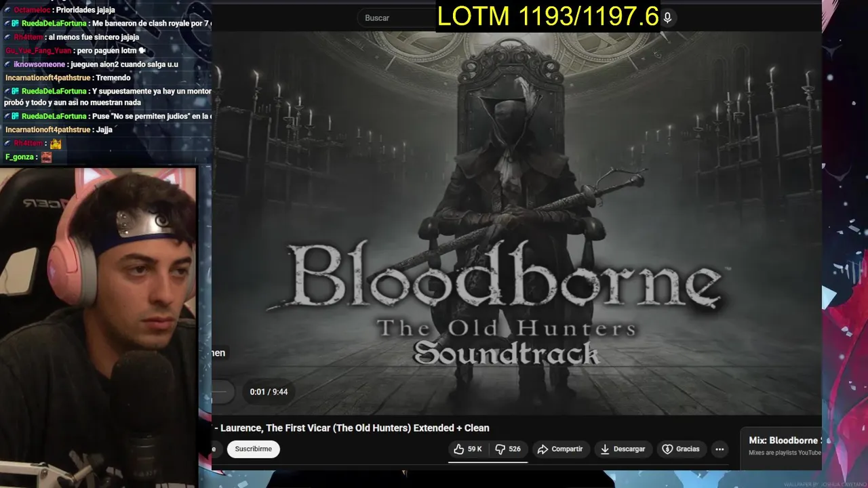868x488 pixels.
Task: Click RuedaDeLaFortuna's 'Puse' message name
Action: pos(54,117)
